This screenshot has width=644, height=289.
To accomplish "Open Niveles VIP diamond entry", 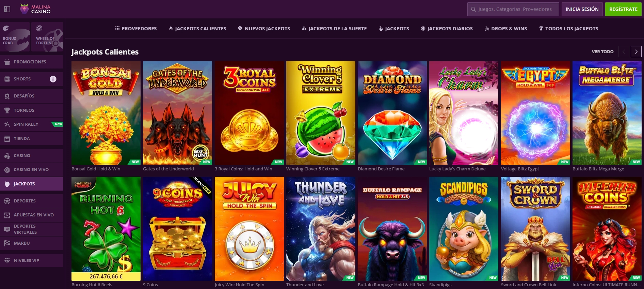I will (31, 260).
